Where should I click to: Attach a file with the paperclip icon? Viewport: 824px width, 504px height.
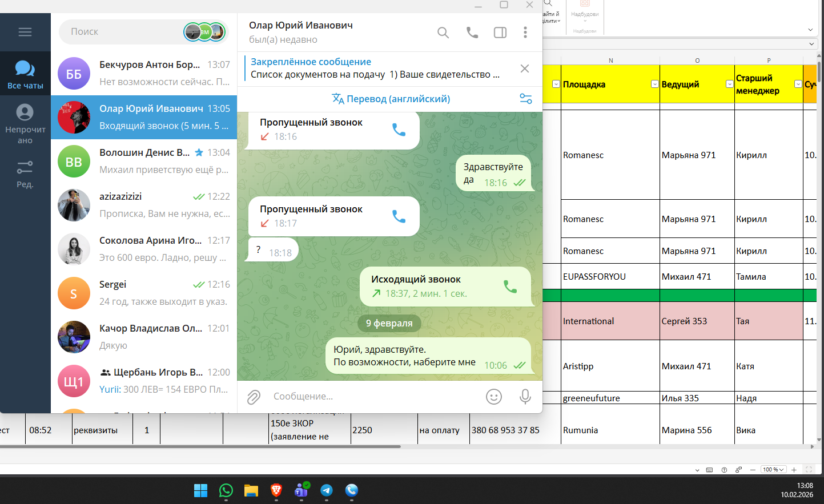254,397
